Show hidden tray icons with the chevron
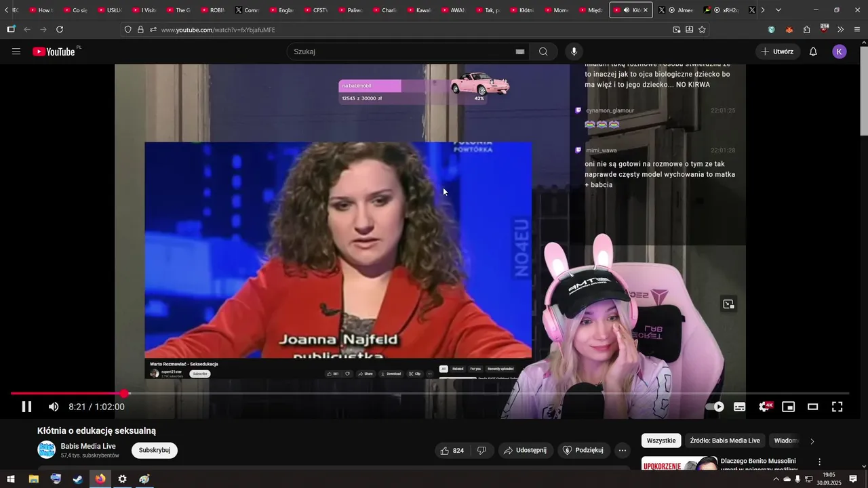 tap(776, 479)
